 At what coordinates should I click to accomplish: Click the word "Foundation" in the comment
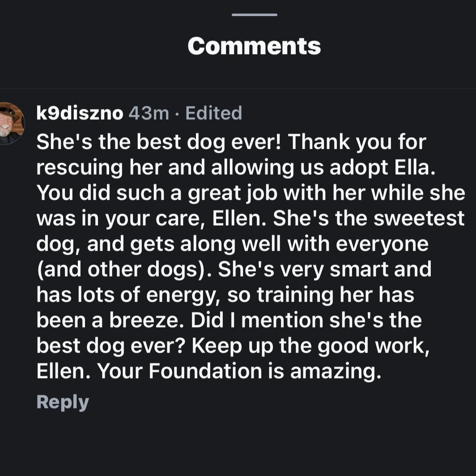[205, 371]
